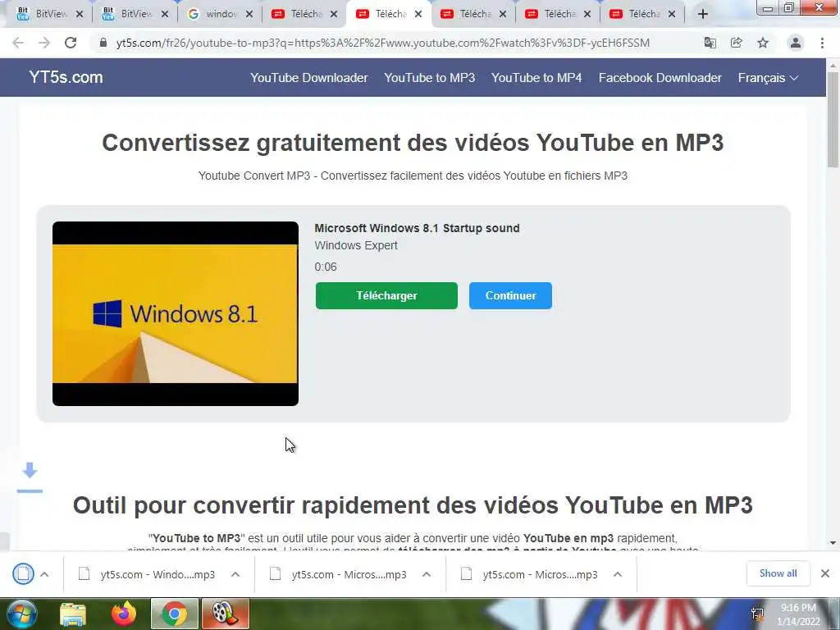Click the blue download arrow icon

(x=30, y=477)
